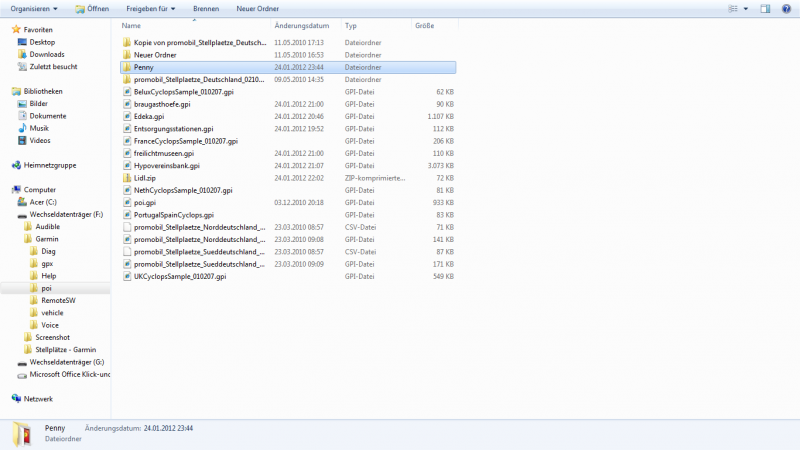Click the Brennen toolbar command
800x450 pixels.
tap(206, 8)
